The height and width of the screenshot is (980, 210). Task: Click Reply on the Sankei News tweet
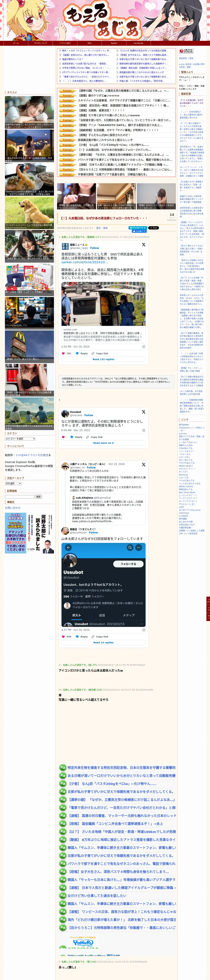pyautogui.click(x=82, y=353)
